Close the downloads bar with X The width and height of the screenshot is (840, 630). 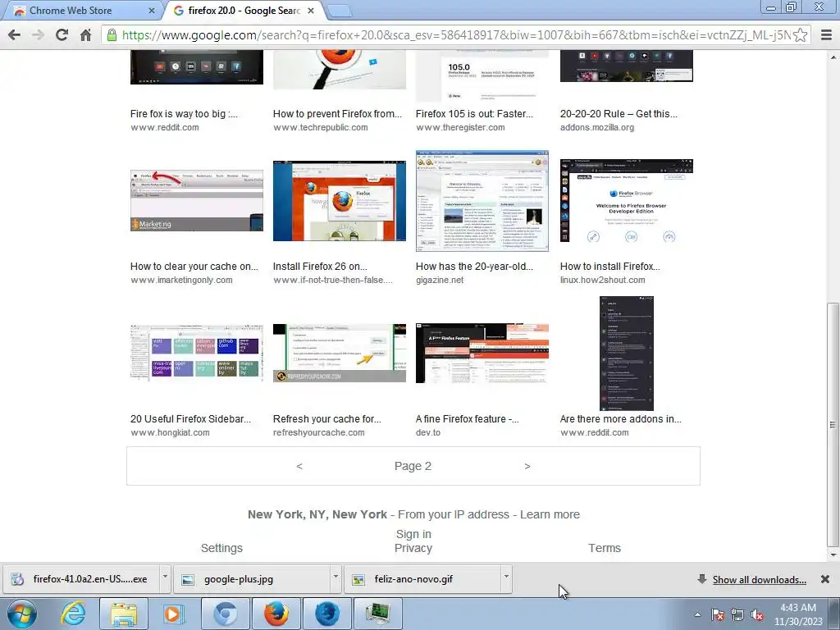(825, 579)
